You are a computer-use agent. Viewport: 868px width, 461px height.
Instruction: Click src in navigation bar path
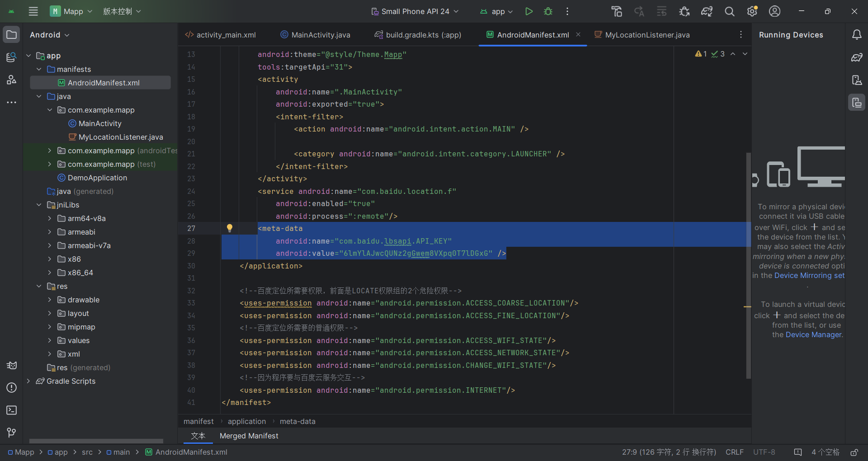(87, 452)
